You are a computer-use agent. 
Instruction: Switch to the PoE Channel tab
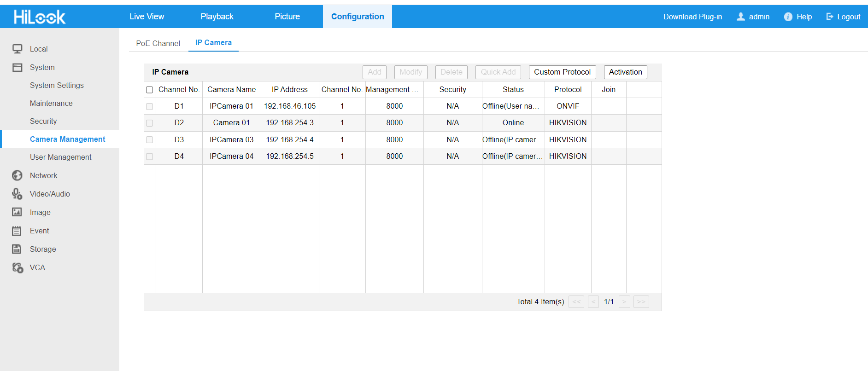coord(158,43)
